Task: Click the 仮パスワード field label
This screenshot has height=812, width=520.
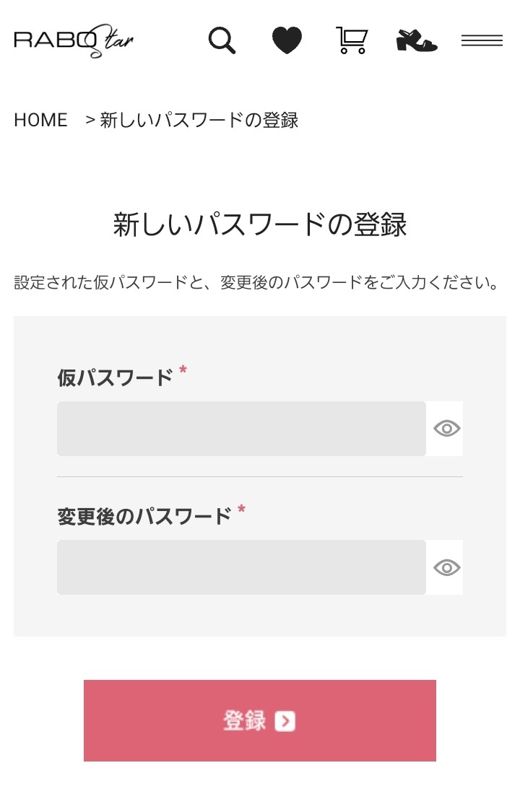Action: pyautogui.click(x=115, y=377)
